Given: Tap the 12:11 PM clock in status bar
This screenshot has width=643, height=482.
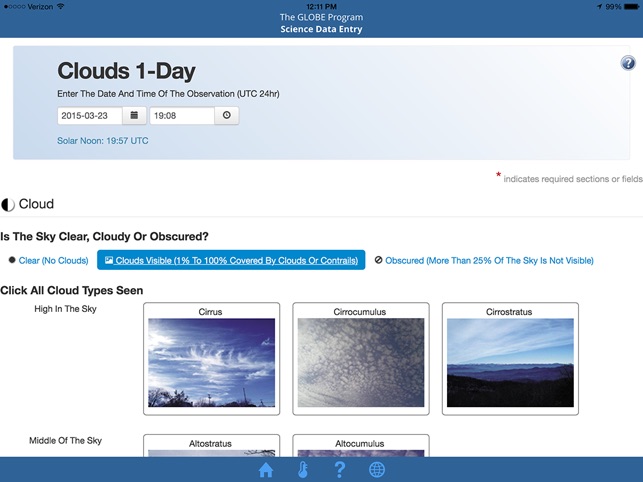Looking at the screenshot, I should point(321,7).
